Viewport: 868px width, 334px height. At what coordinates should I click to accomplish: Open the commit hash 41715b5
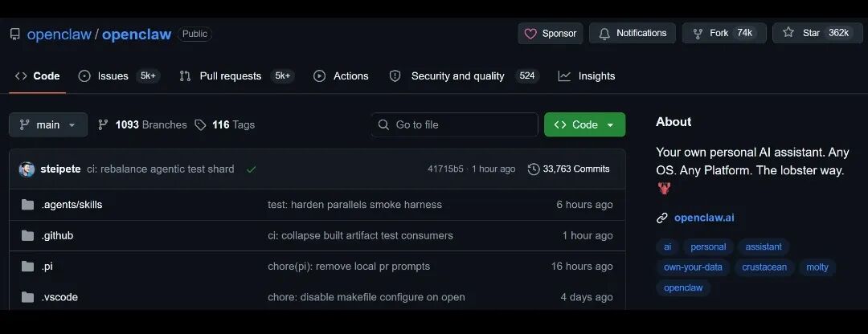(445, 169)
